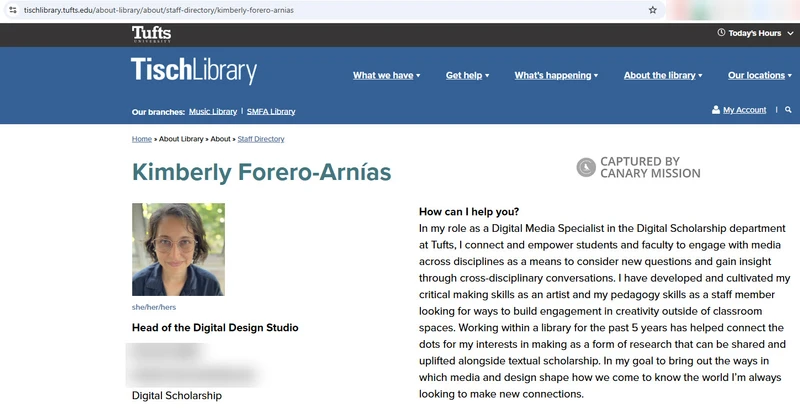This screenshot has width=800, height=408.
Task: Click the Head of the Digital Design Studio title
Action: click(215, 327)
